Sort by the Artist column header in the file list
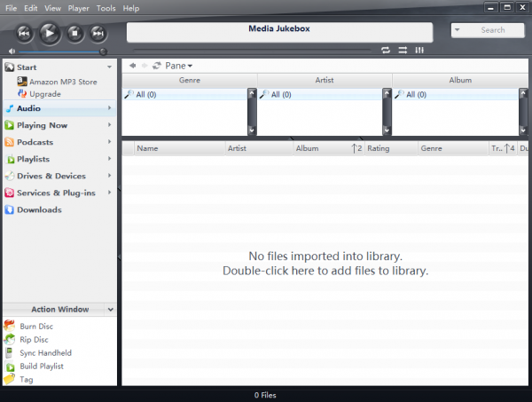Viewport: 532px width, 402px height. (259, 148)
